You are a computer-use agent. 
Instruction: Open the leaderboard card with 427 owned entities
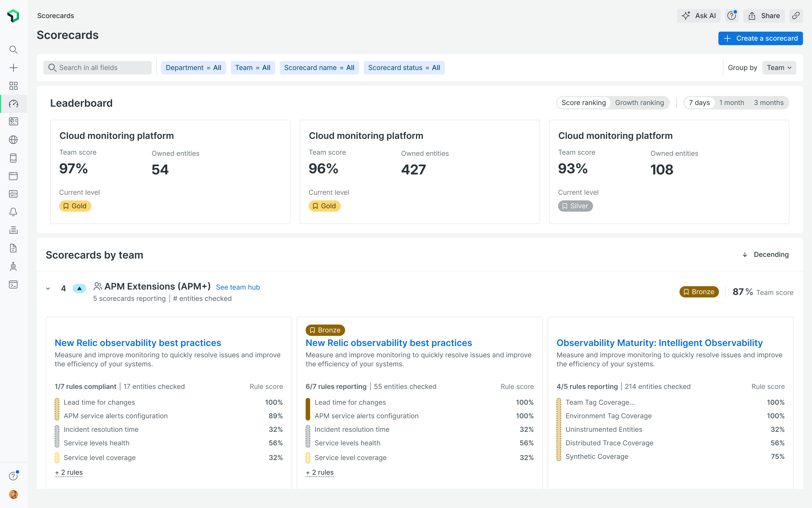[420, 172]
